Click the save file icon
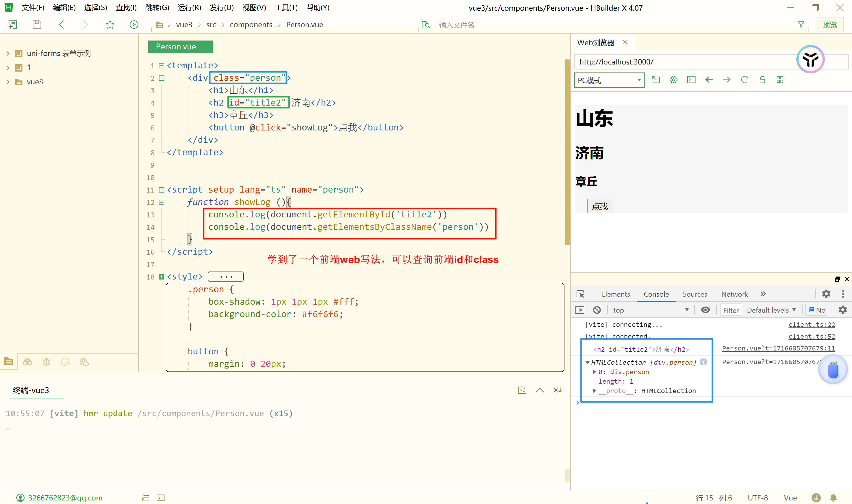 point(37,25)
